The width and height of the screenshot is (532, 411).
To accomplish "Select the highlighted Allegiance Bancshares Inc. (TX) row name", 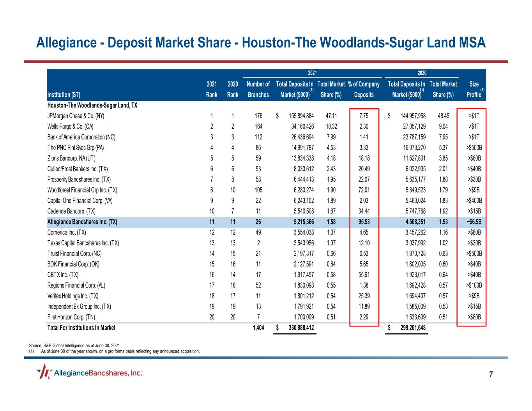I will pyautogui.click(x=82, y=222).
